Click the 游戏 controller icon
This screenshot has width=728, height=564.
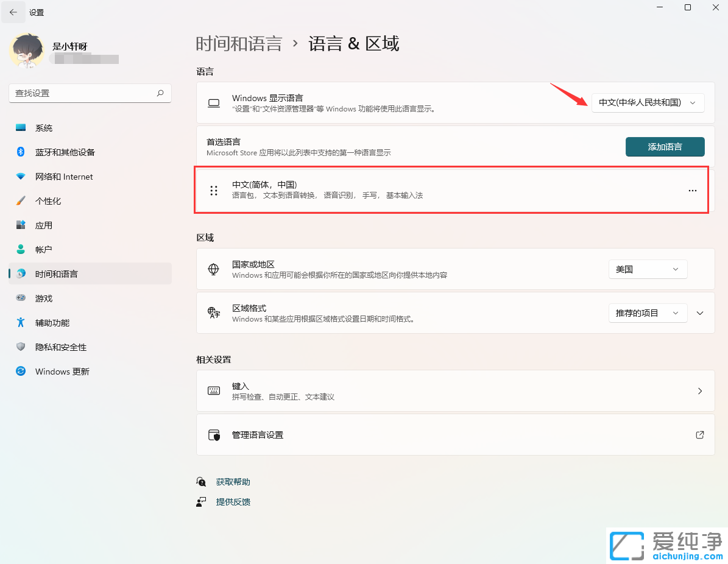[x=21, y=298]
